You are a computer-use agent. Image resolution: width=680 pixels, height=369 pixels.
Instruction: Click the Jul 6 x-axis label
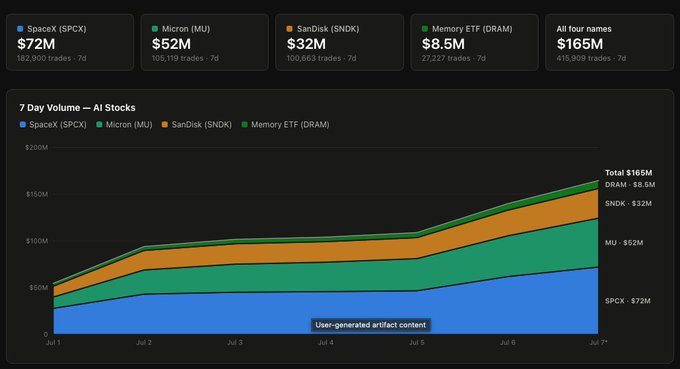pyautogui.click(x=508, y=343)
